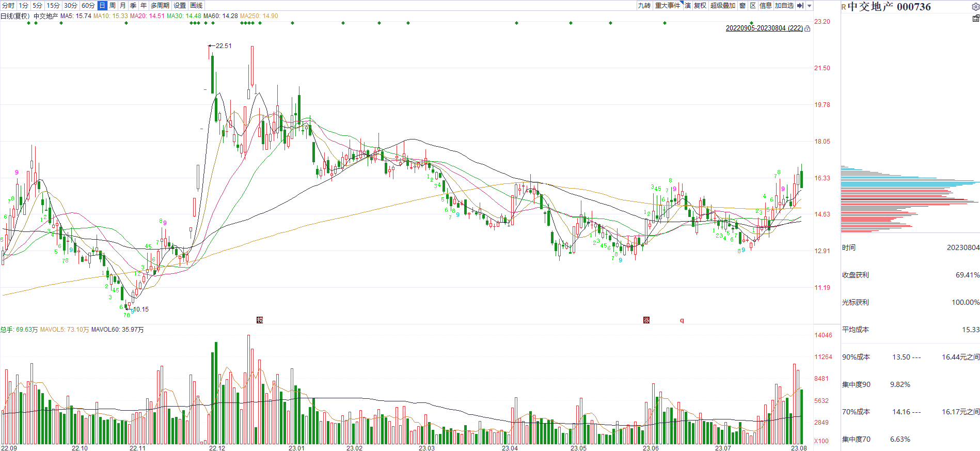Click the R badge beside 中交地产
The height and width of the screenshot is (451, 980).
(x=844, y=7)
